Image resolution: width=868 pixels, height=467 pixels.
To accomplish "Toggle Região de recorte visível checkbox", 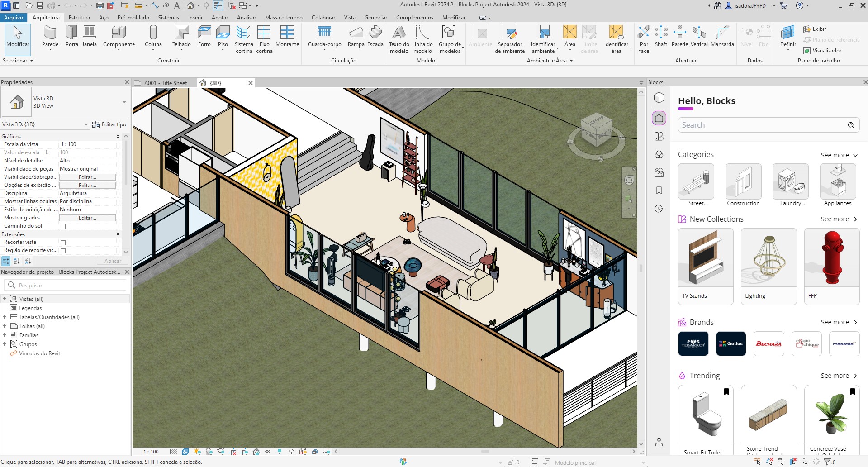I will pyautogui.click(x=63, y=251).
